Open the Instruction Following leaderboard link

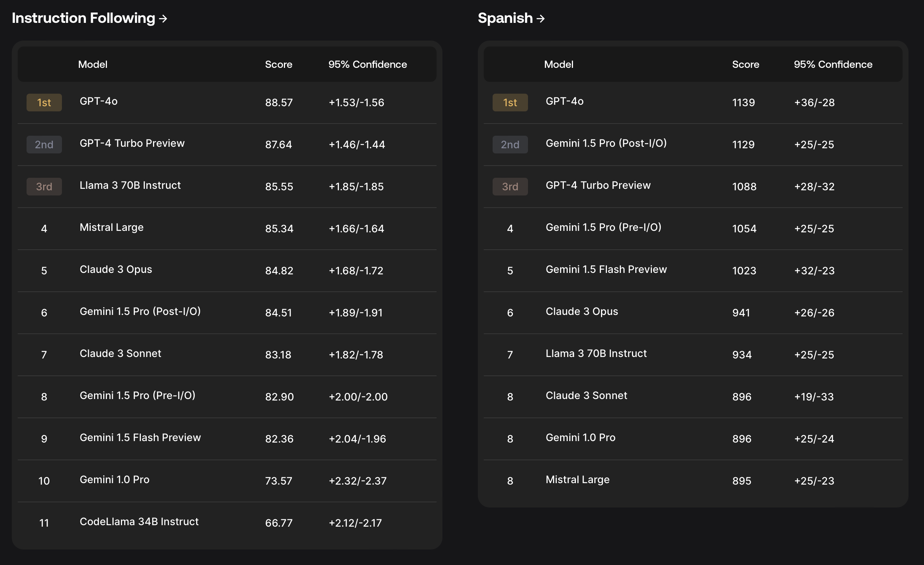tap(83, 18)
